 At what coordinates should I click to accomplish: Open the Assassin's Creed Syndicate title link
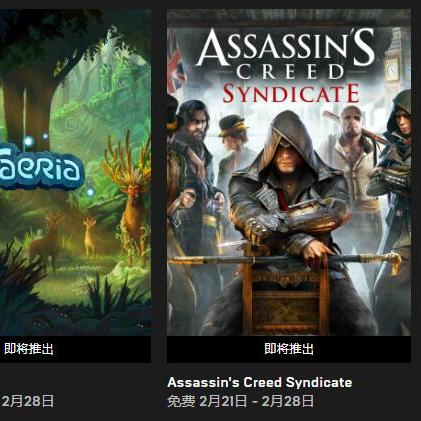[260, 383]
